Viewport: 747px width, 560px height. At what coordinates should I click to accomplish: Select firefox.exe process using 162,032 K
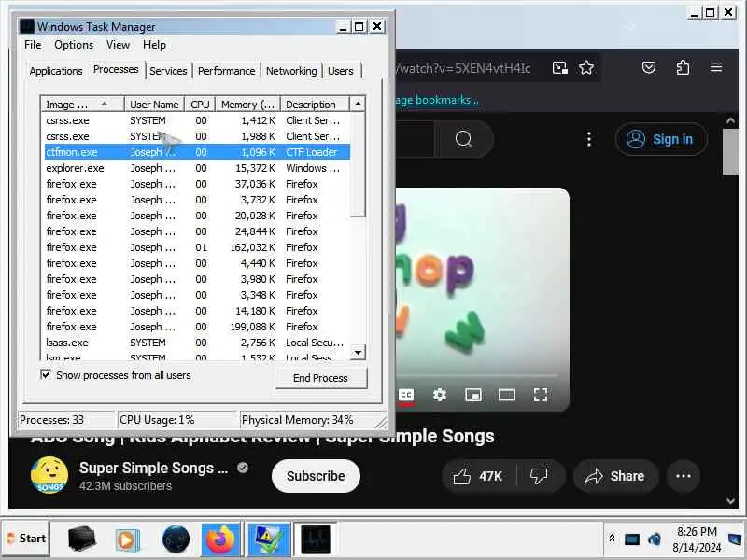point(197,247)
